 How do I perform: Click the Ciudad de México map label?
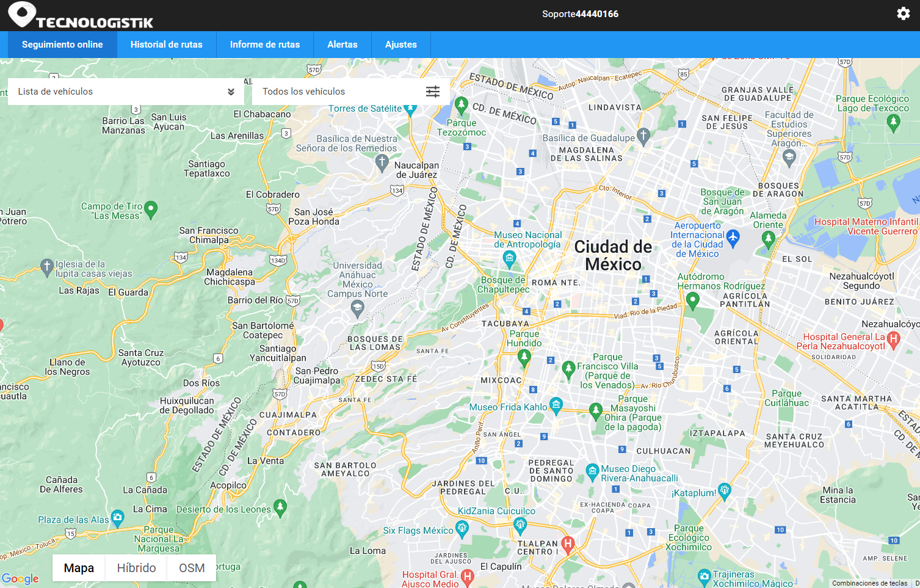click(x=613, y=255)
